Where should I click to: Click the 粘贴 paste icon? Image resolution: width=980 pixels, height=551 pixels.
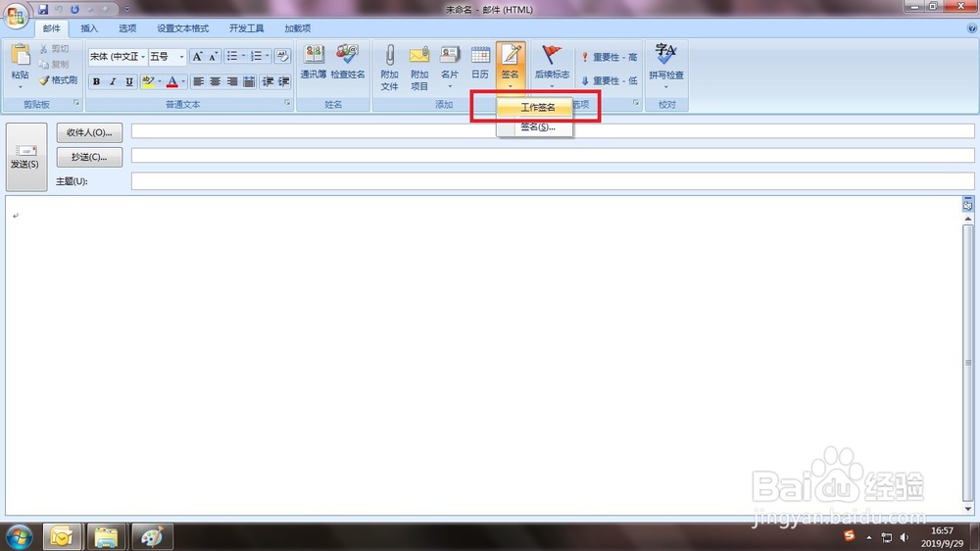pos(20,56)
